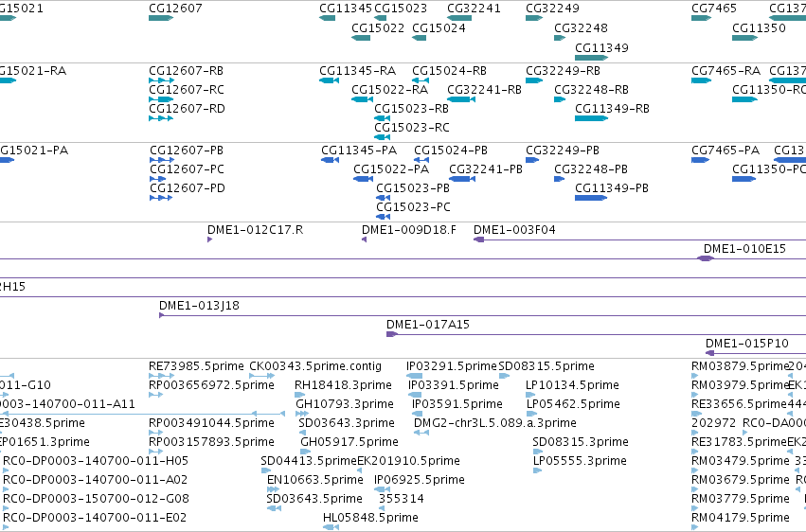Click protein CG11345-PA label

359,150
